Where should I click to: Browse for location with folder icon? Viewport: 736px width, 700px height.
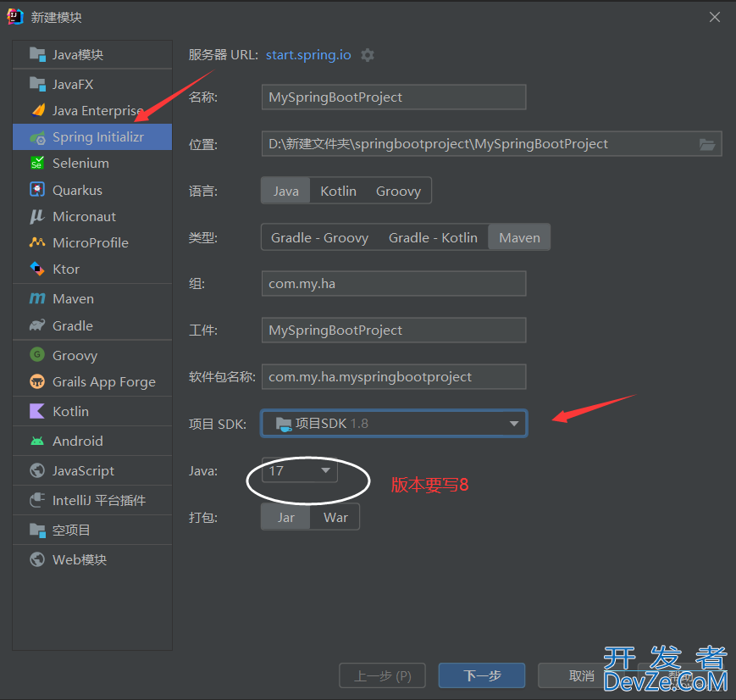coord(707,144)
